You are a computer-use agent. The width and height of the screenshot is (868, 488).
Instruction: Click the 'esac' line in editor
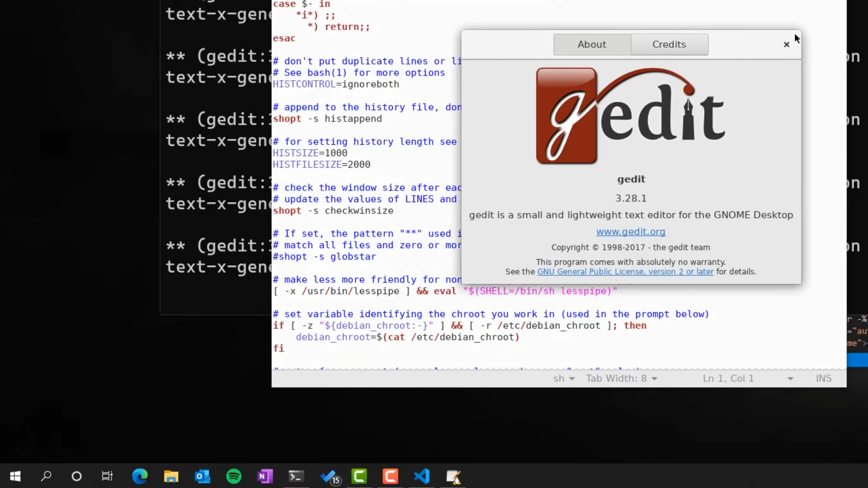(284, 38)
